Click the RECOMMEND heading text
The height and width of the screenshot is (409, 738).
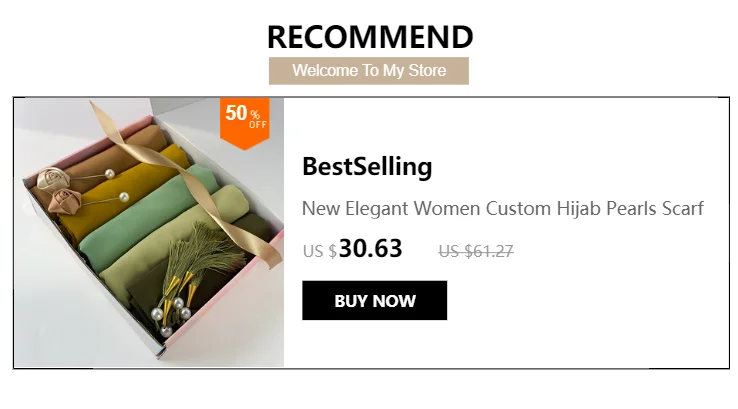(370, 37)
